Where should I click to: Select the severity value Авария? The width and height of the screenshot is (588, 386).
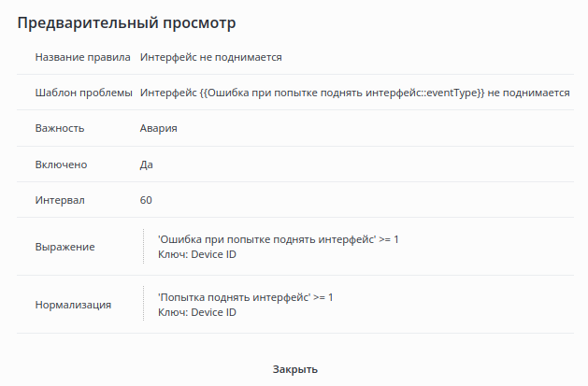159,128
